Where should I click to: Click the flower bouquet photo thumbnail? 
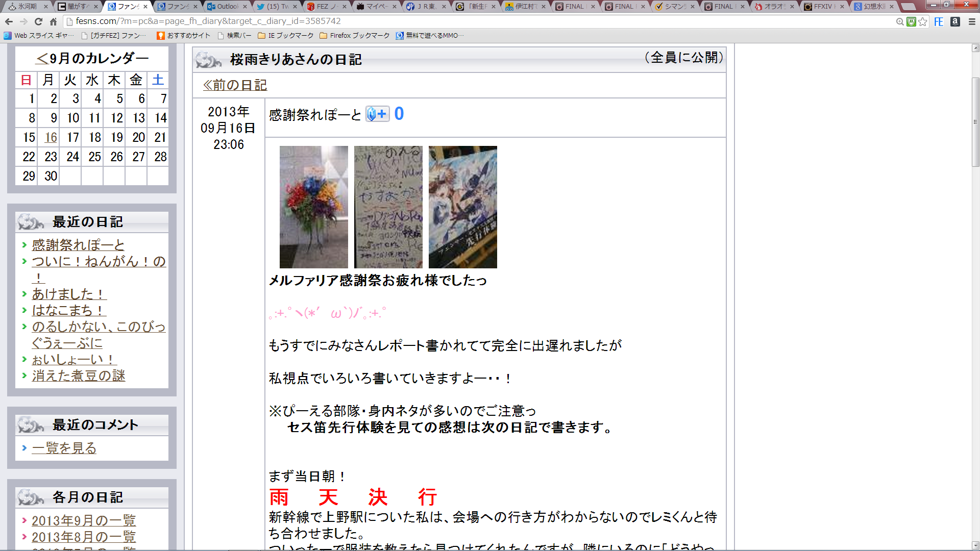(x=313, y=207)
